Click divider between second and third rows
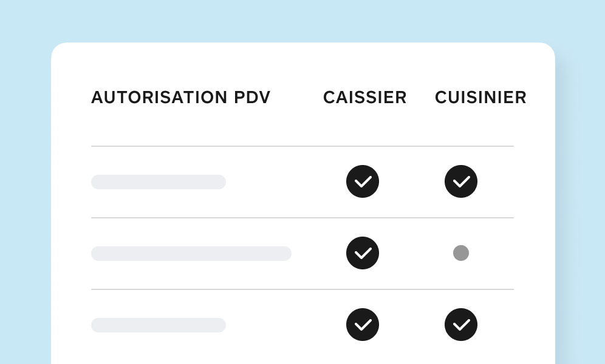 click(x=302, y=289)
